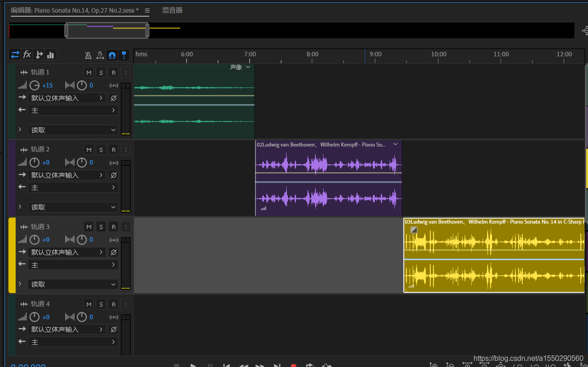Image resolution: width=588 pixels, height=367 pixels.
Task: Arm 轨道 3 for recording
Action: click(x=114, y=227)
